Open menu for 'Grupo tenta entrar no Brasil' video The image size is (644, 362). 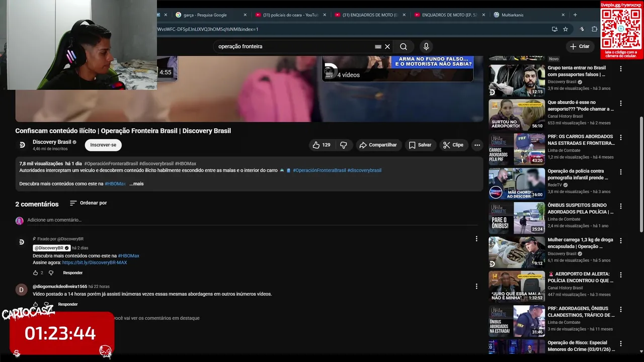[620, 69]
